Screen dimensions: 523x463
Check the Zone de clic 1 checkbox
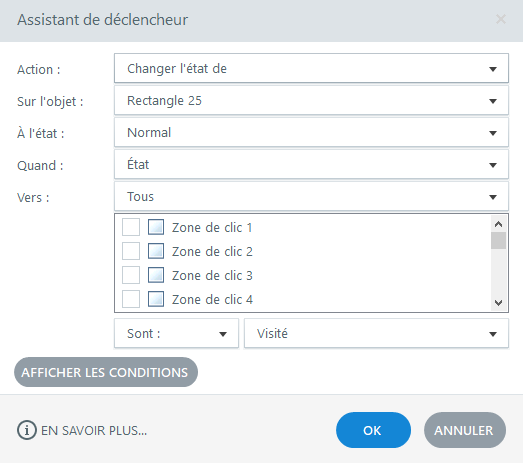[x=131, y=227]
